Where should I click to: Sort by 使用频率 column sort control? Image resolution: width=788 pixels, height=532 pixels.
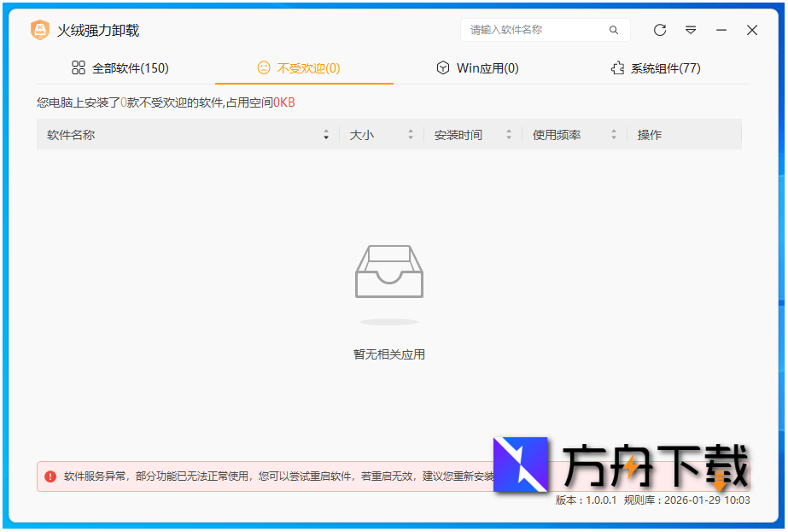613,134
